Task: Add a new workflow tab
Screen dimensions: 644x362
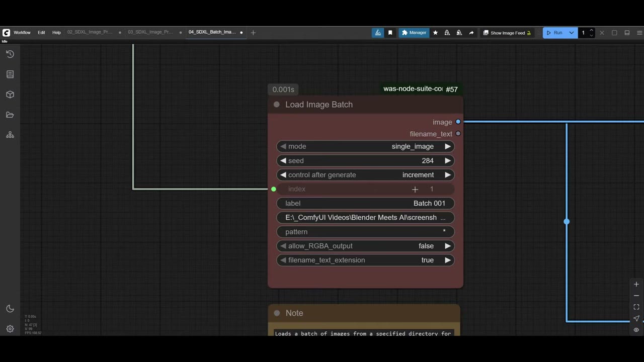Action: 253,33
